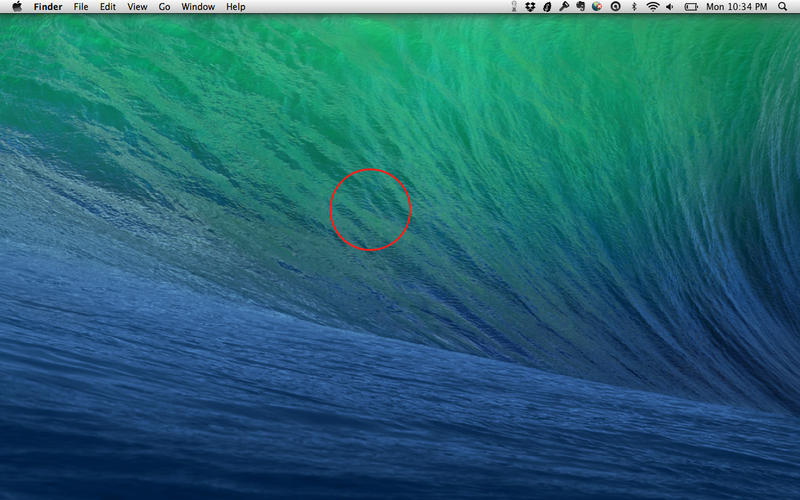Open the File menu
The image size is (800, 500).
[81, 7]
